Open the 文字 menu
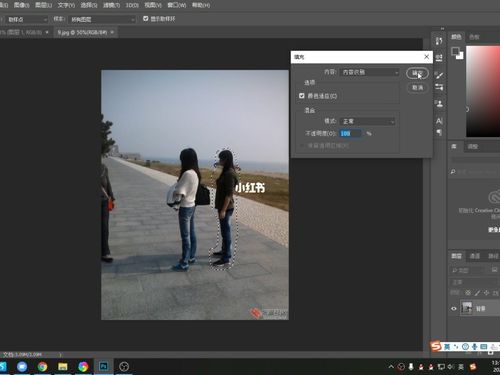 click(66, 5)
